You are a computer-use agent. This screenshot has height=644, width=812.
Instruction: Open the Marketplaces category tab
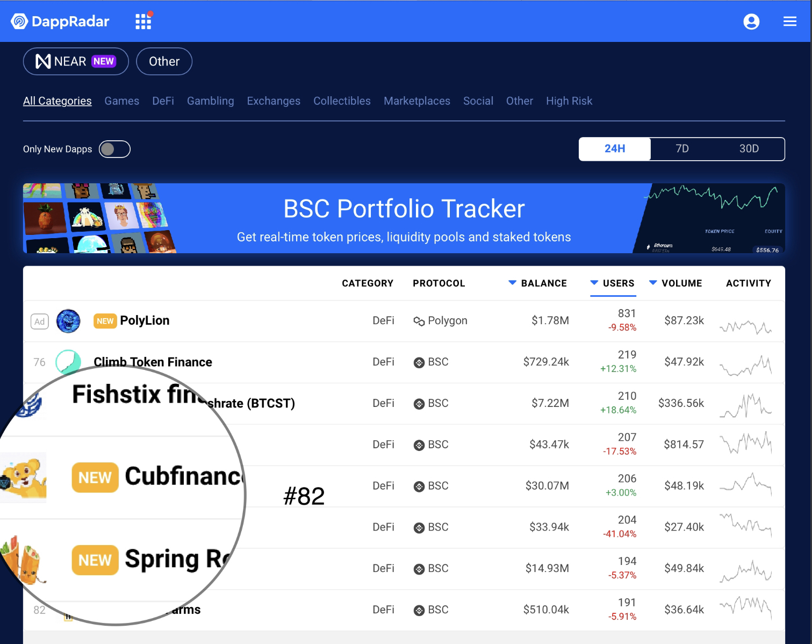417,101
